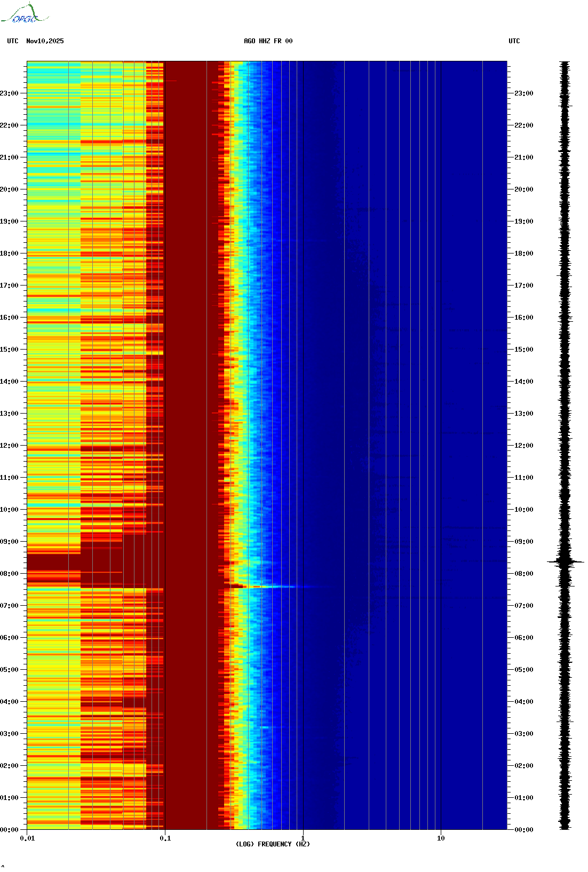Click the 03:00 label on right time axis

pos(523,734)
